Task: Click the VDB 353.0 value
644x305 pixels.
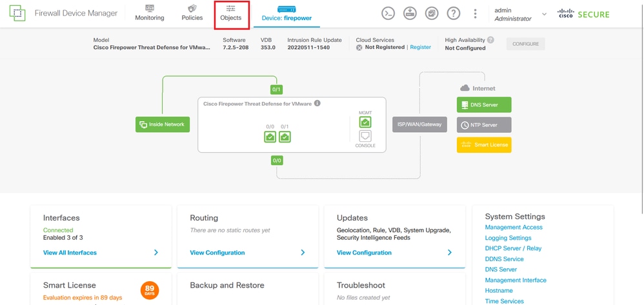Action: [268, 48]
